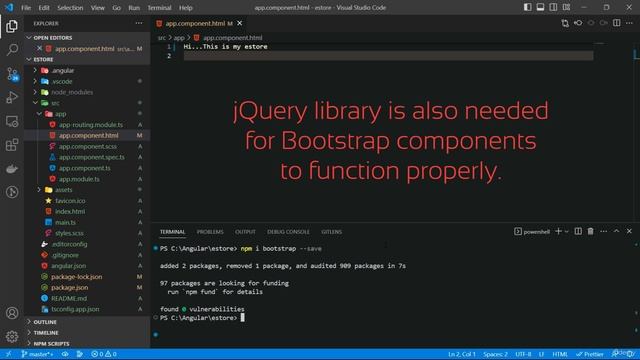Expand the NPM Scripts section
Screen dimensions: 640x360
[29, 344]
